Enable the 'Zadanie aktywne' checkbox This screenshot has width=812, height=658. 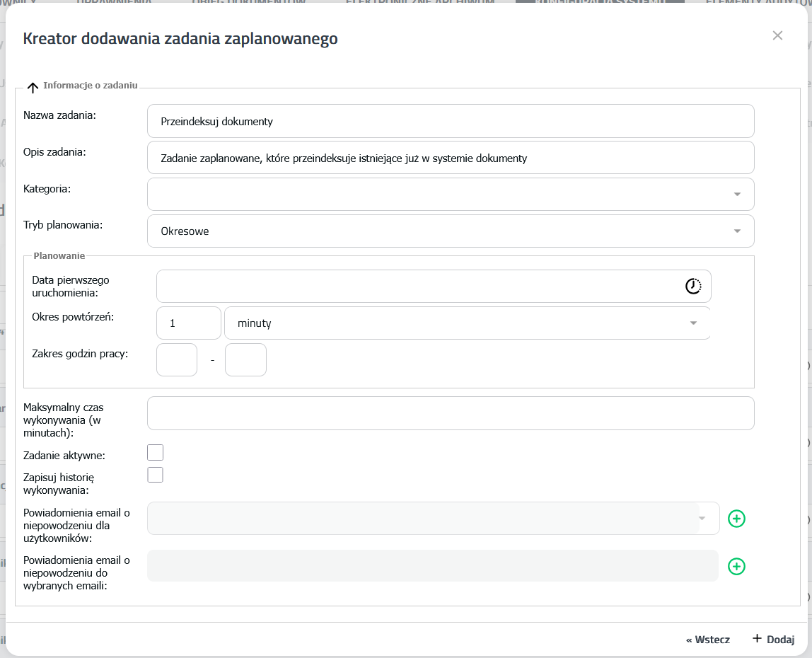coord(155,453)
